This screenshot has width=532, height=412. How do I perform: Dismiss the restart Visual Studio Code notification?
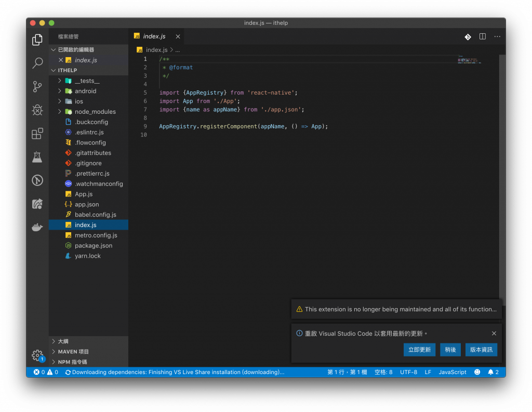point(494,333)
